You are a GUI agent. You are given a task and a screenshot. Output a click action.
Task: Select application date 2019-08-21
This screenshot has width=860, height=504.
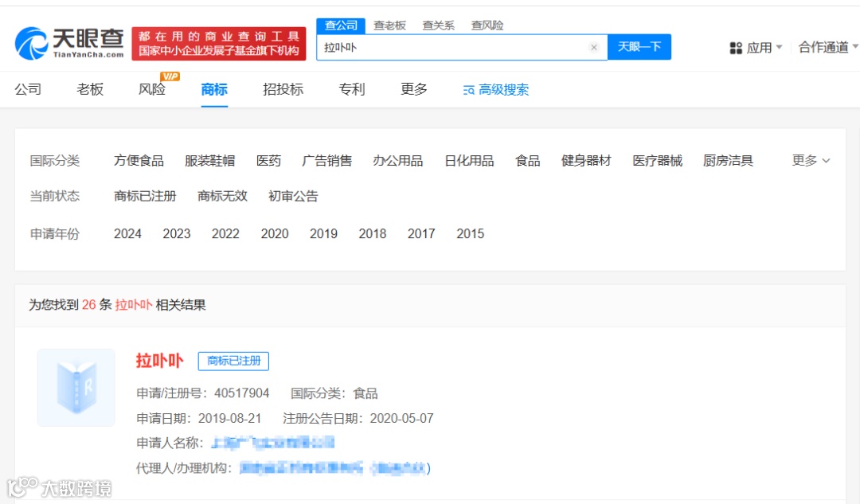229,419
